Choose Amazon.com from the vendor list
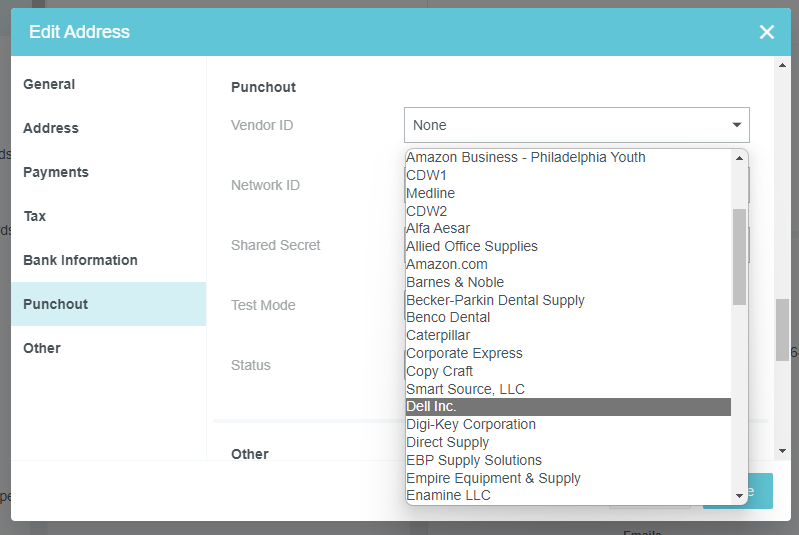 447,264
